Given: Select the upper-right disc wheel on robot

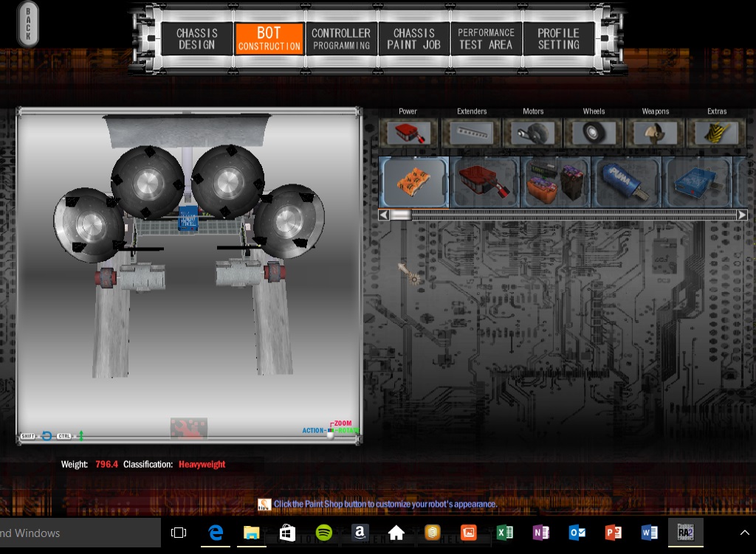Looking at the screenshot, I should [228, 181].
